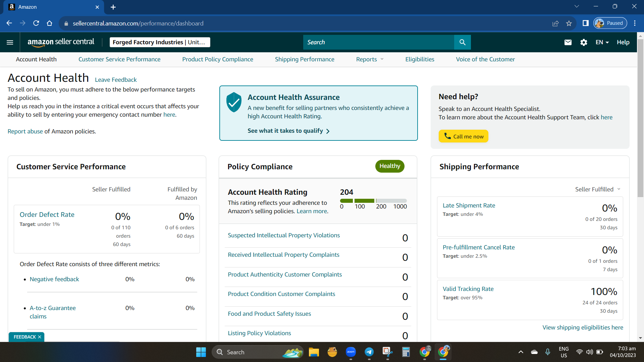Screen dimensions: 644x362
Task: Open the Chrome three-dot menu
Action: (635, 23)
